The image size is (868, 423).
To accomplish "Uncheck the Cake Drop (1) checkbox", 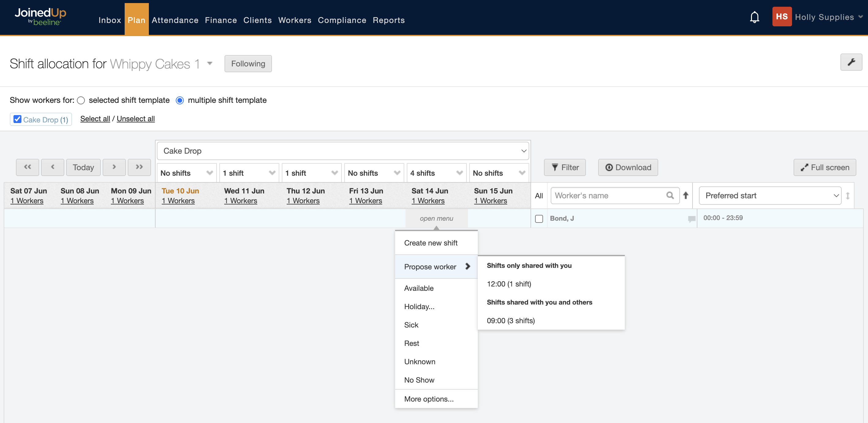I will pos(17,119).
